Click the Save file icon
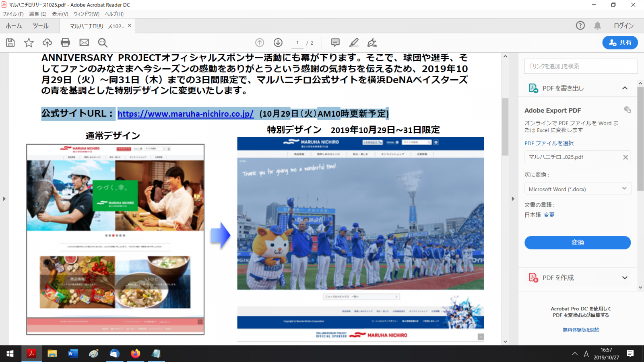Viewport: 644px width, 362px height. 10,43
